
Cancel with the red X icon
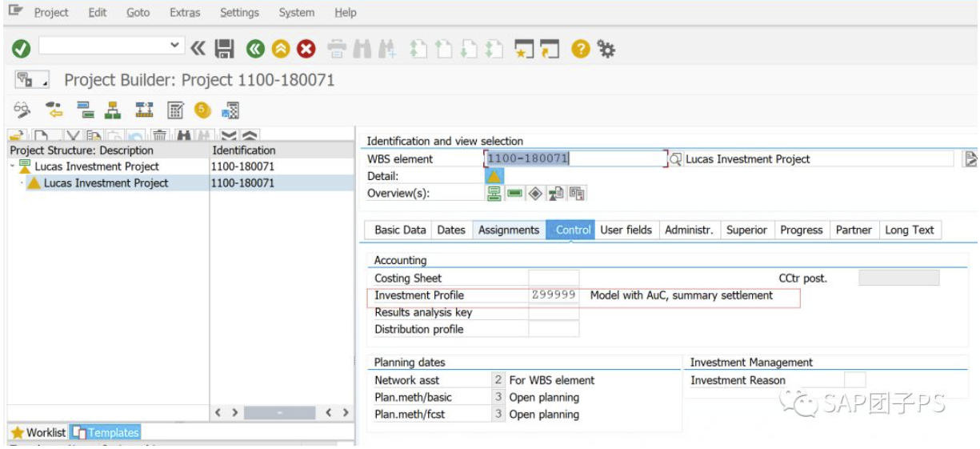[306, 50]
